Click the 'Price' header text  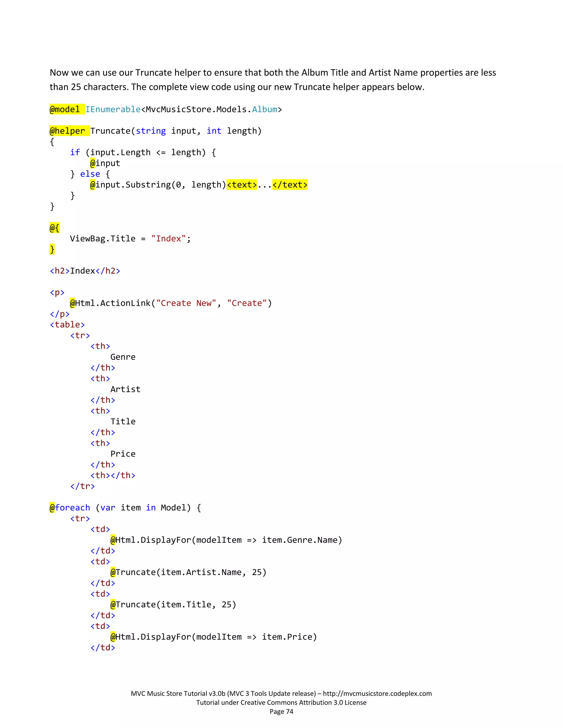pyautogui.click(x=123, y=454)
